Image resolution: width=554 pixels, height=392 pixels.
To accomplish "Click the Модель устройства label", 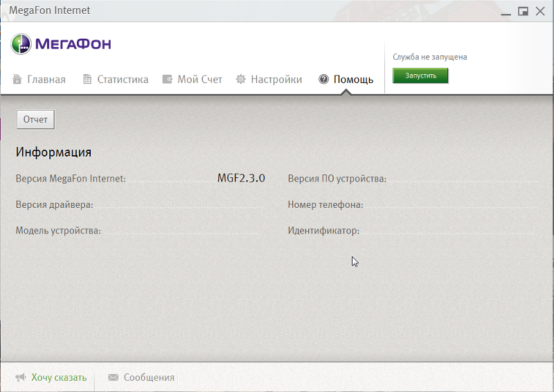I will coord(58,231).
